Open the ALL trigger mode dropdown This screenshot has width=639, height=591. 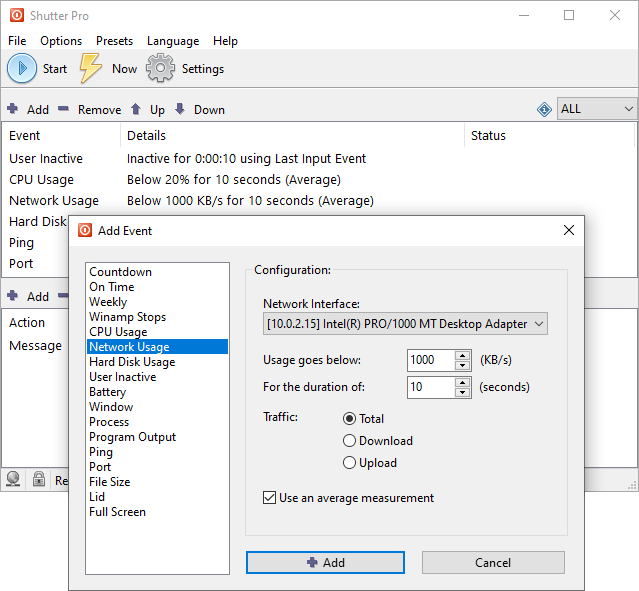(x=597, y=109)
